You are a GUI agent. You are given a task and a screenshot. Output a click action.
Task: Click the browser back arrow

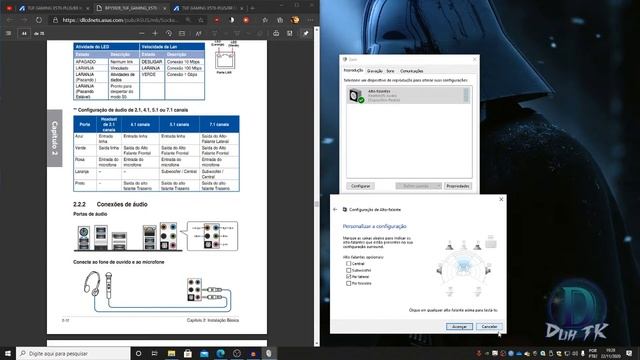tap(10, 20)
